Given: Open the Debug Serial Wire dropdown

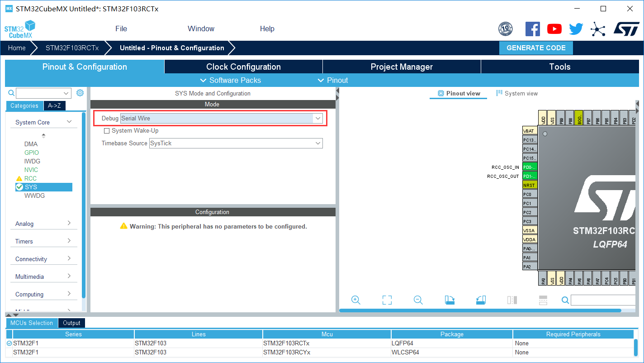Looking at the screenshot, I should click(x=318, y=118).
